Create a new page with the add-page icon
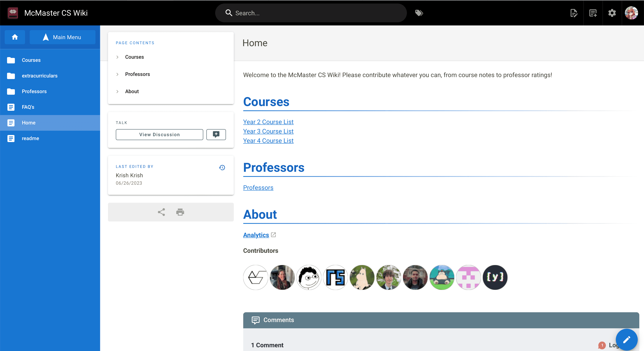Image resolution: width=644 pixels, height=351 pixels. (x=593, y=13)
